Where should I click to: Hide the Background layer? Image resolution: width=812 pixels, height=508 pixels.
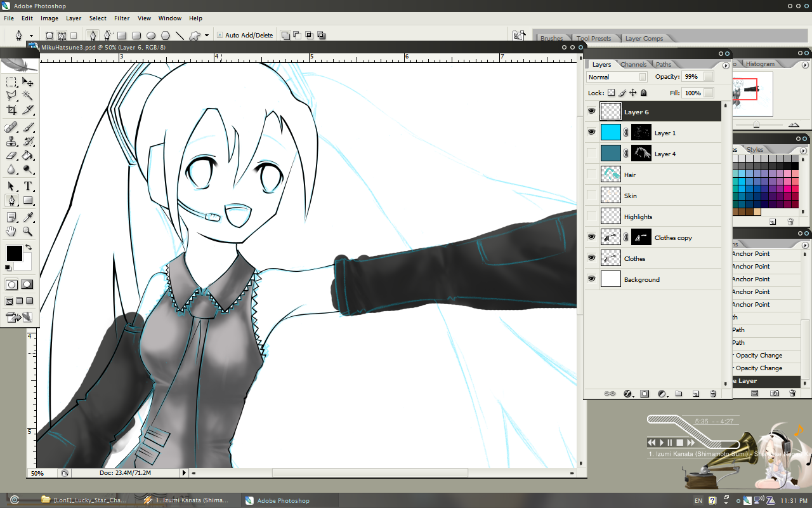coord(592,279)
